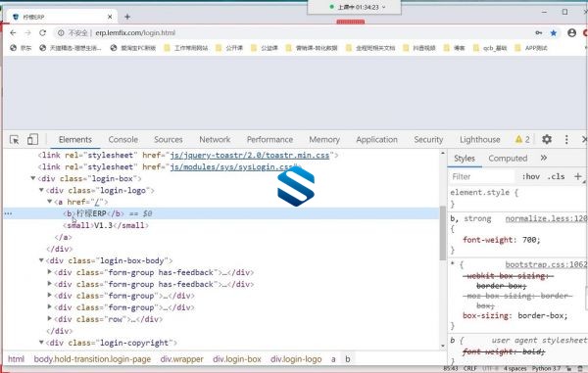588x373 pixels.
Task: Open the Network tab
Action: [x=215, y=139]
